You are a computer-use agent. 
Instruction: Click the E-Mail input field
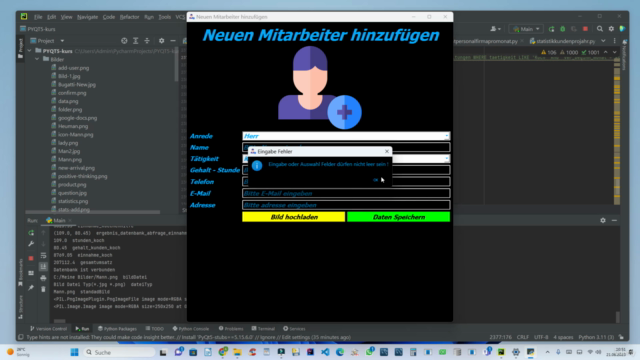346,193
